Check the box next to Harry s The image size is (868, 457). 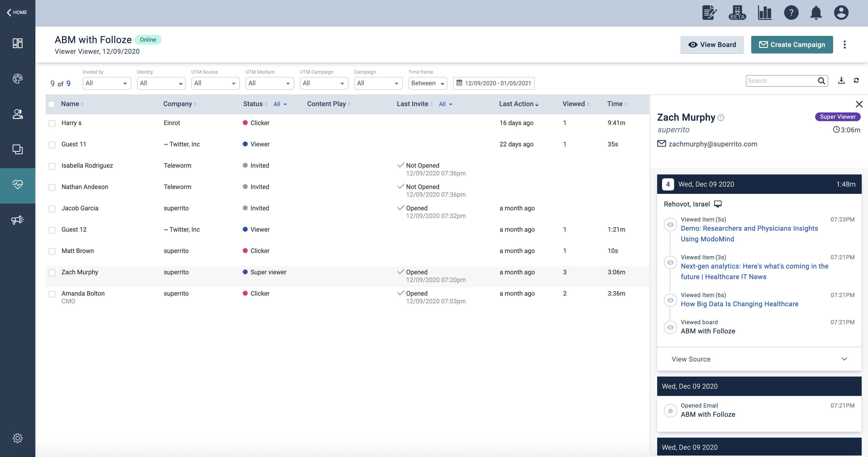coord(52,123)
